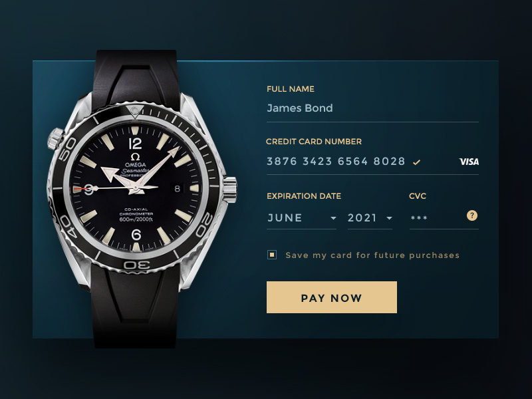Open the expiration year dropdown arrow
This screenshot has width=532, height=399.
click(x=390, y=218)
